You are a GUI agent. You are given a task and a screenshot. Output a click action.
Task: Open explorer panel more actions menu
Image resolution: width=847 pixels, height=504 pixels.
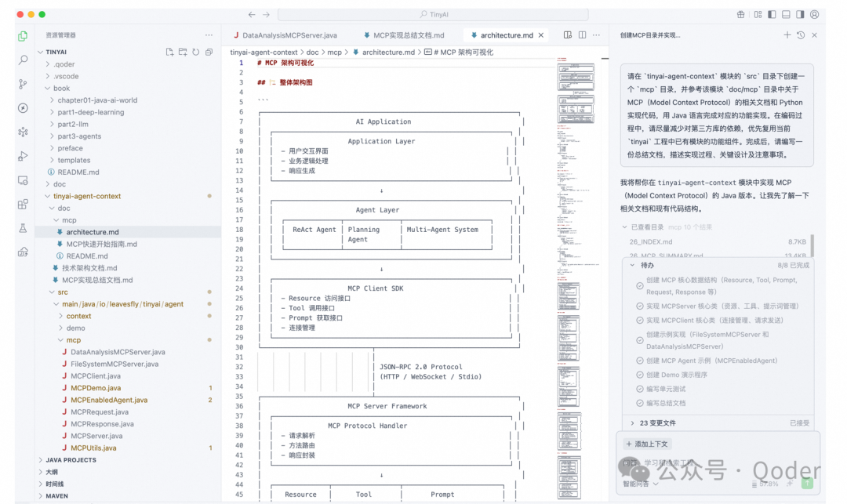pyautogui.click(x=209, y=35)
